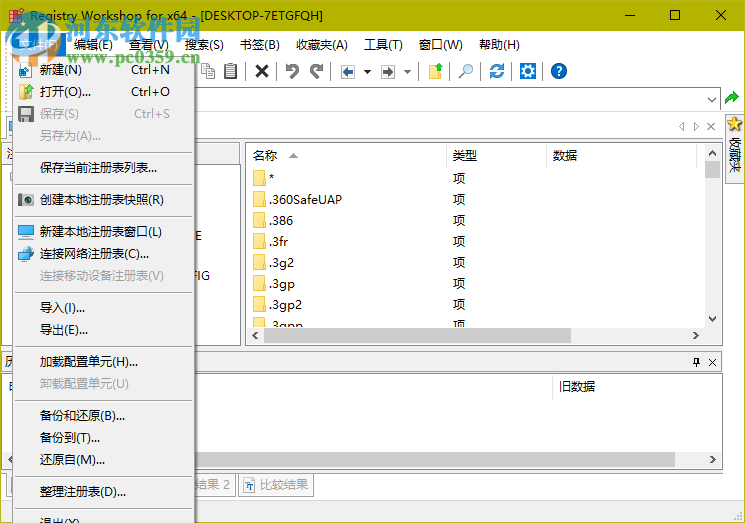
Task: Click the Forward navigation arrow icon
Action: [x=388, y=72]
